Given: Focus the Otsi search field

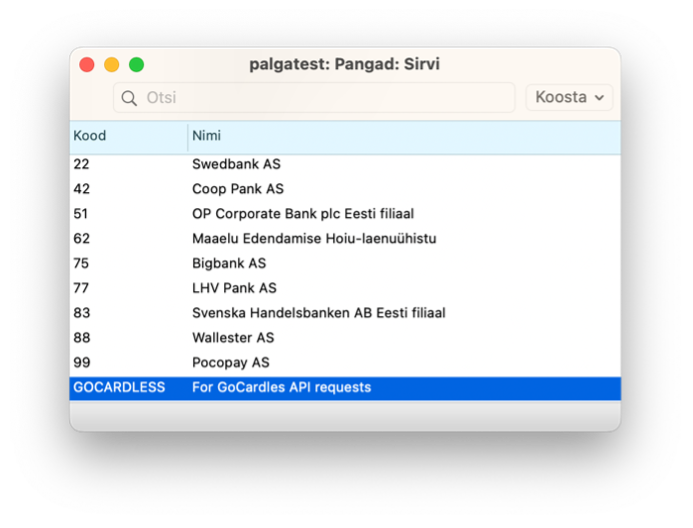Looking at the screenshot, I should tap(314, 98).
